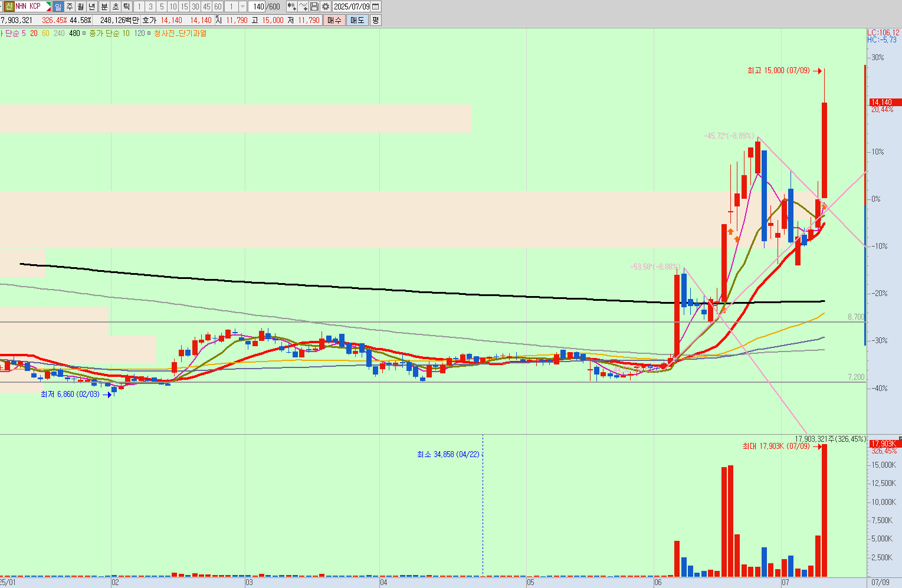902x588 pixels.
Task: Click the 7,200 horizontal line label
Action: (x=856, y=377)
